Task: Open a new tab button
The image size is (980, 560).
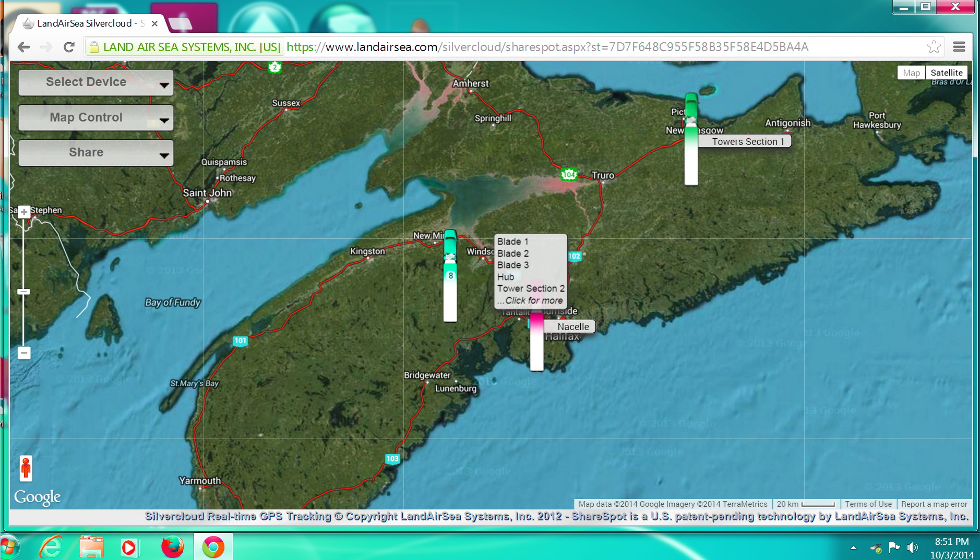Action: pyautogui.click(x=181, y=23)
